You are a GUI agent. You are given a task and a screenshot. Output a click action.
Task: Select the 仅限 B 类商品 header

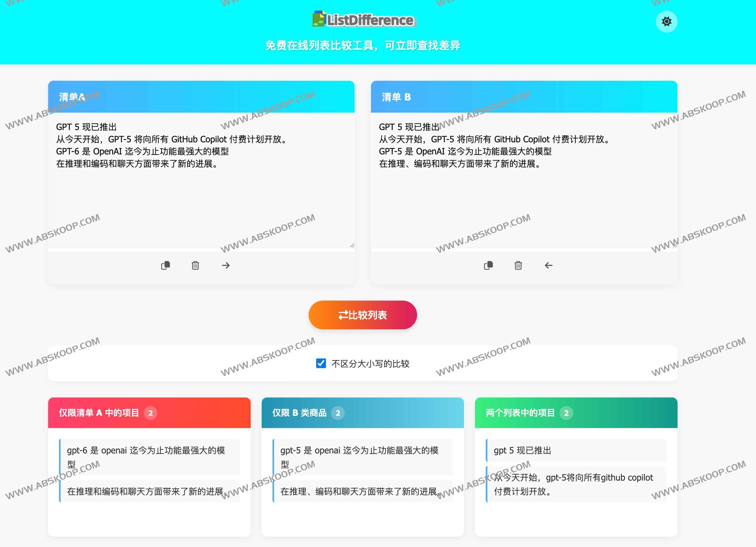[299, 413]
